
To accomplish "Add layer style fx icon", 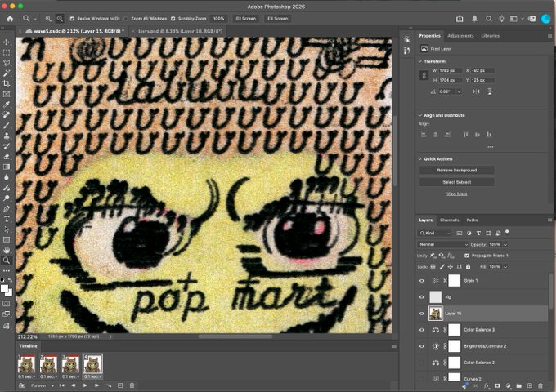I will [x=486, y=385].
